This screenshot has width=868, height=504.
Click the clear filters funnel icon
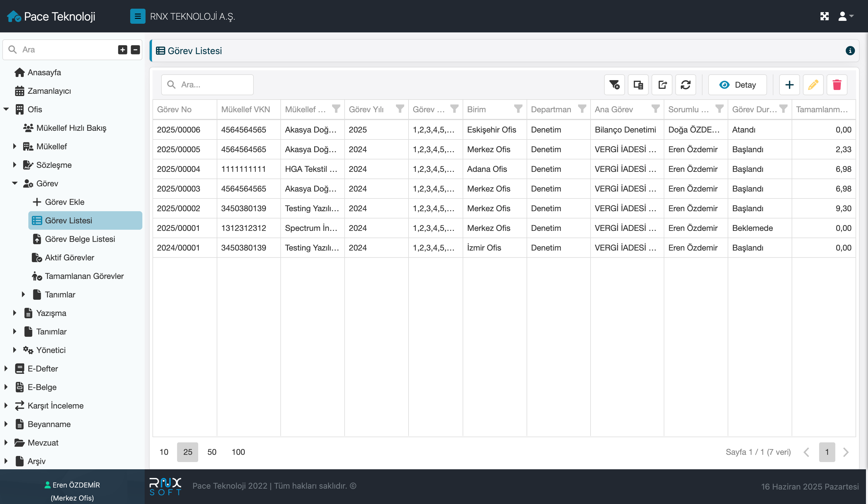tap(614, 85)
